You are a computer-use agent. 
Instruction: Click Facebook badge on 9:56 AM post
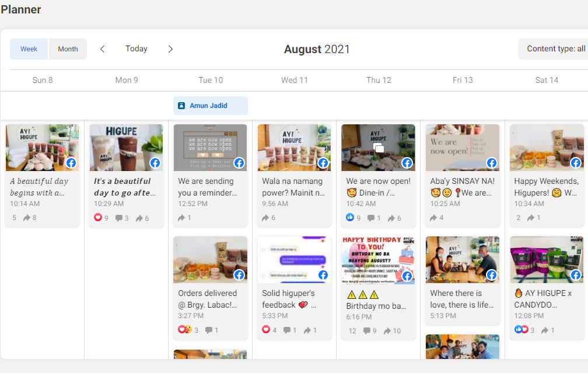click(x=323, y=163)
